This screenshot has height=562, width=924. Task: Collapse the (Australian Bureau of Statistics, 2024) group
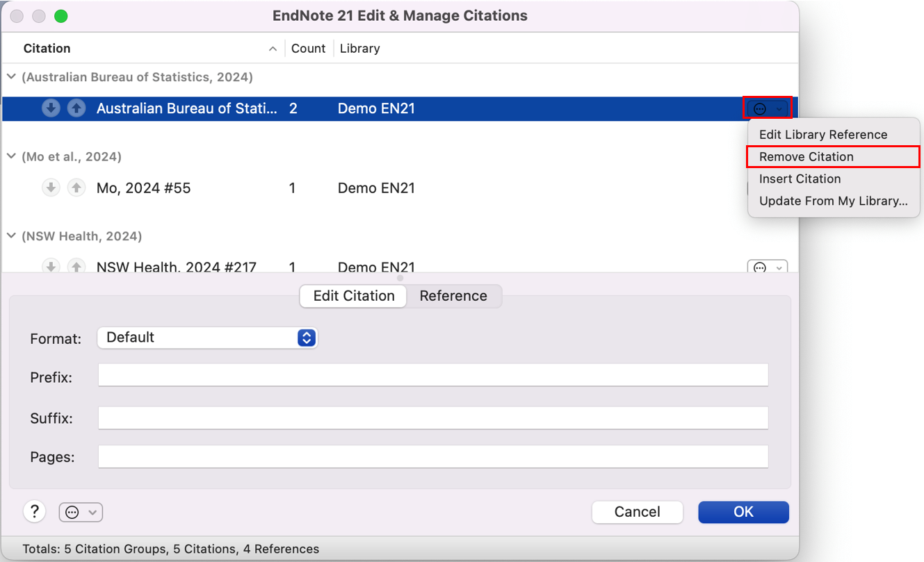[11, 77]
